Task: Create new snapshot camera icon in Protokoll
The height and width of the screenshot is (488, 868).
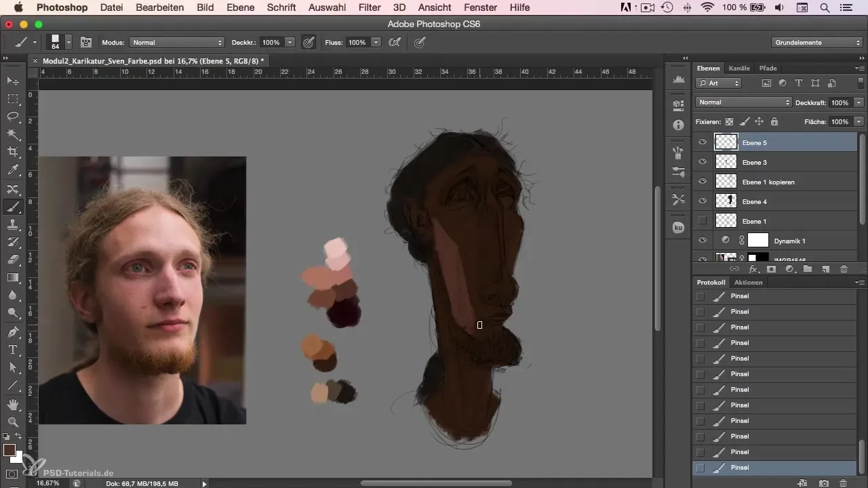Action: [824, 483]
